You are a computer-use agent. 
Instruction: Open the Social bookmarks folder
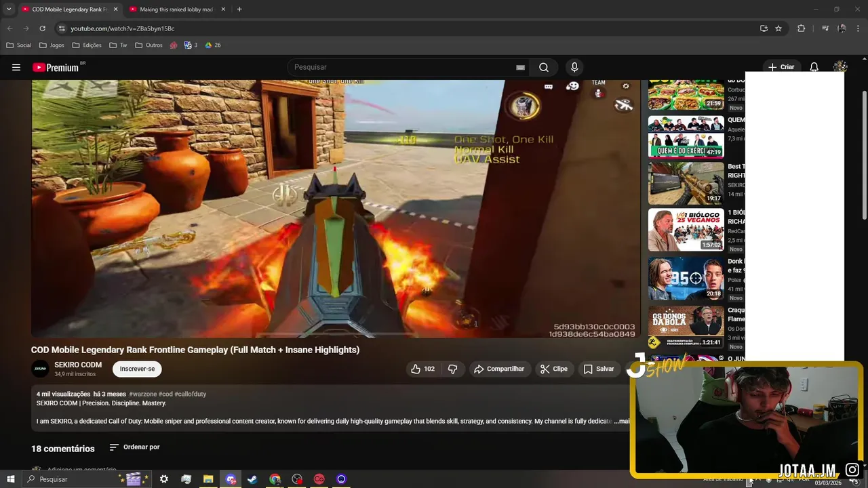coord(18,45)
